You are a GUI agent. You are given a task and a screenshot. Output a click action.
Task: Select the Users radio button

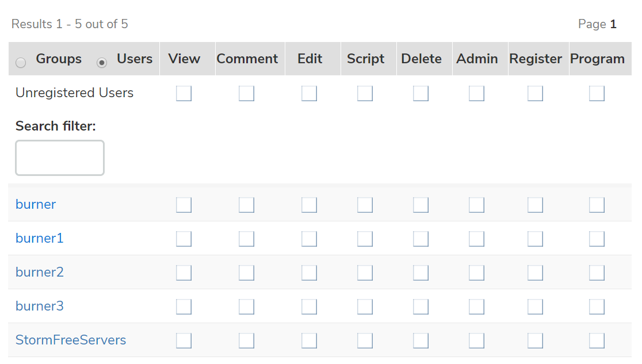click(x=102, y=63)
